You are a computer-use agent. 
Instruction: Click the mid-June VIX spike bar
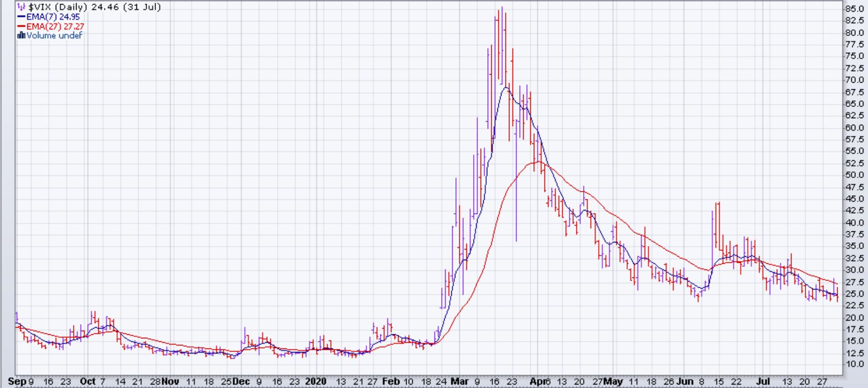(x=718, y=203)
